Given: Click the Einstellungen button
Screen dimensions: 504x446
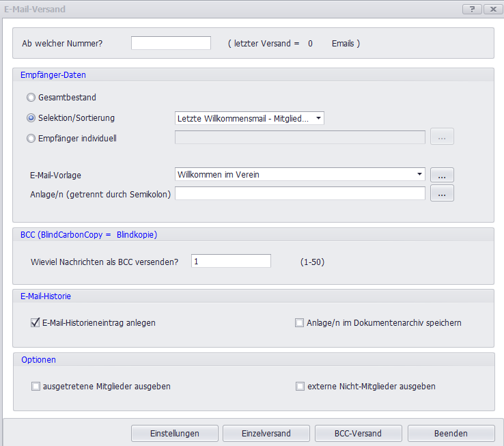Looking at the screenshot, I should [175, 433].
